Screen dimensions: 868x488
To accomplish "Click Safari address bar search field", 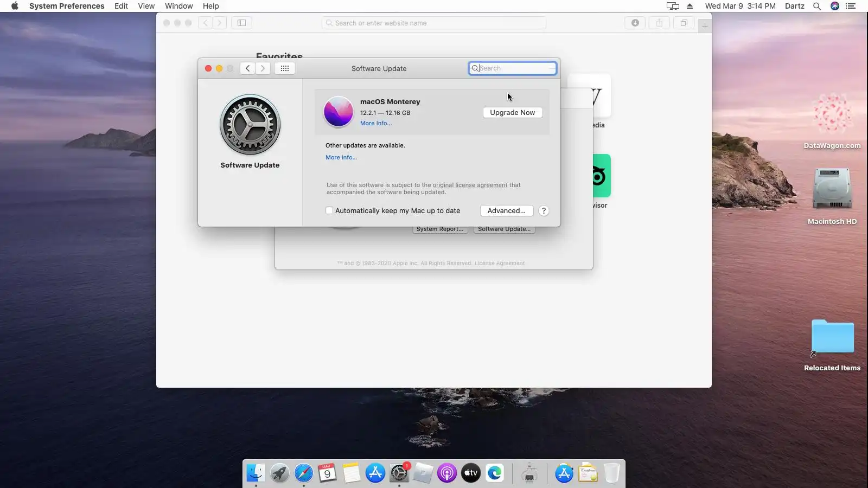I will point(434,23).
